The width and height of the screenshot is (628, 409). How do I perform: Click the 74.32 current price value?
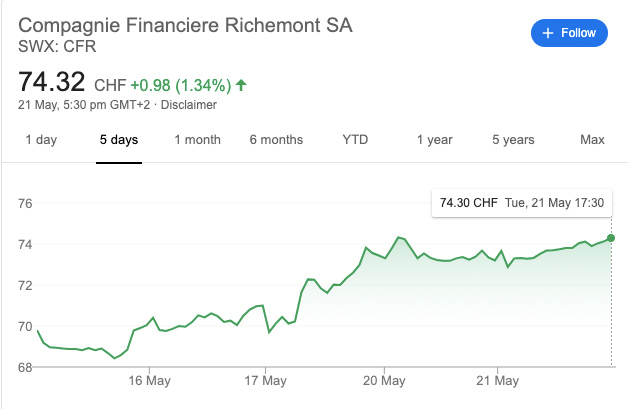pyautogui.click(x=52, y=81)
